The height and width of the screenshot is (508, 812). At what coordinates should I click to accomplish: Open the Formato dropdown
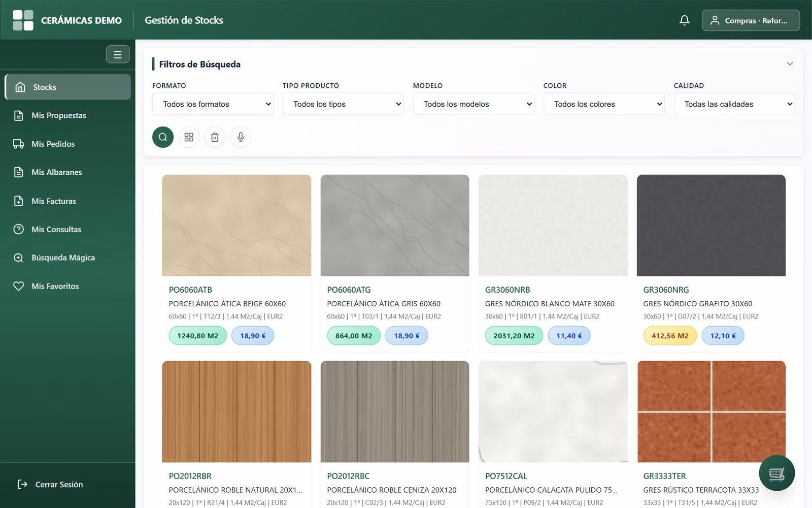click(213, 104)
